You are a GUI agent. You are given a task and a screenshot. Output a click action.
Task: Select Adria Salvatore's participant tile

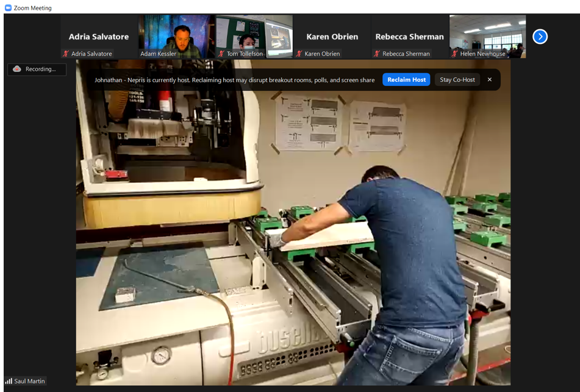pos(99,35)
